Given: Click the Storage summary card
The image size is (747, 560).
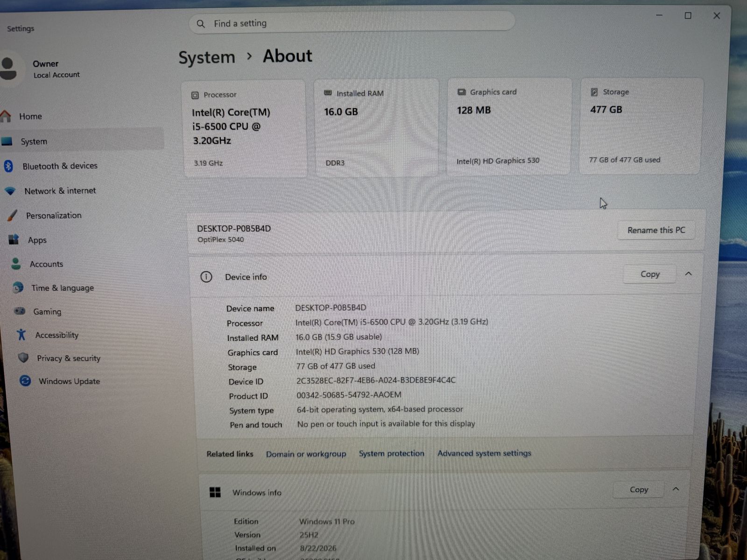Looking at the screenshot, I should click(x=641, y=126).
